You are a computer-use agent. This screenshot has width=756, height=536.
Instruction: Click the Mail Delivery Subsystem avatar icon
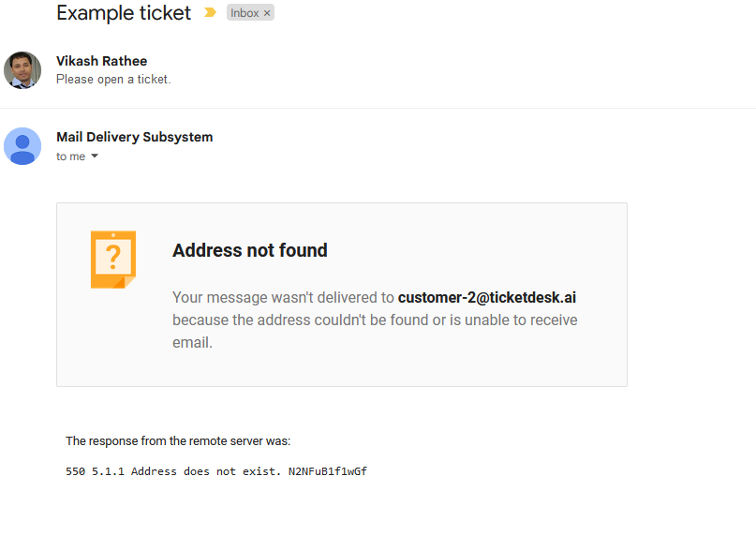coord(22,146)
